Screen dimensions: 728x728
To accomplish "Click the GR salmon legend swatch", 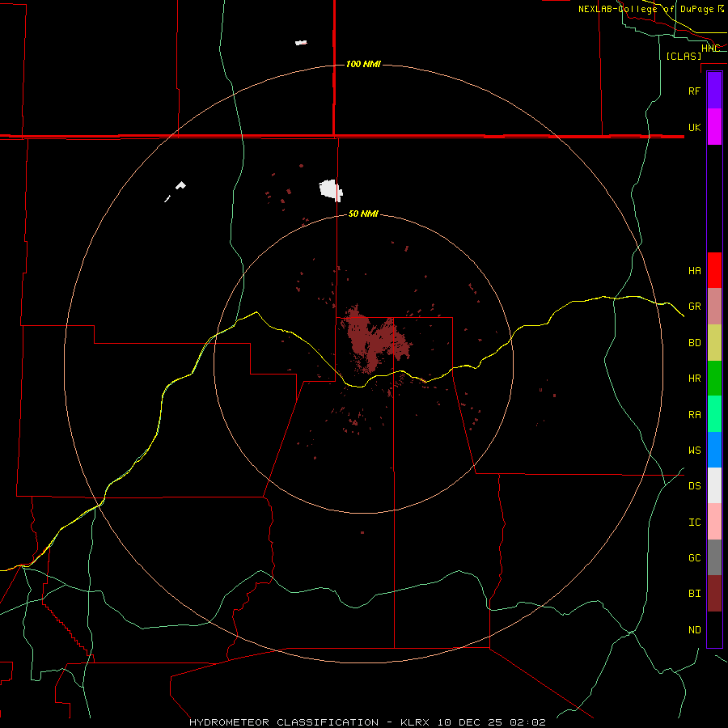I will point(714,306).
